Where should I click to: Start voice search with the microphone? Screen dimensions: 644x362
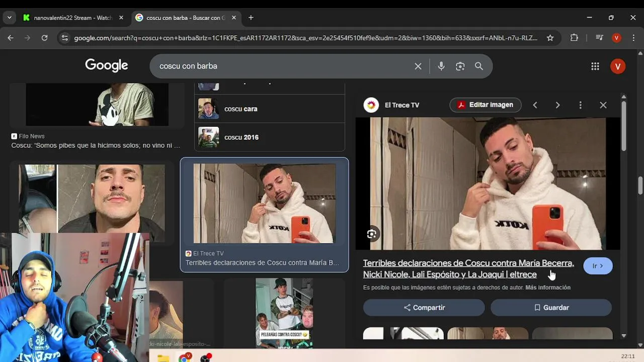(x=441, y=66)
